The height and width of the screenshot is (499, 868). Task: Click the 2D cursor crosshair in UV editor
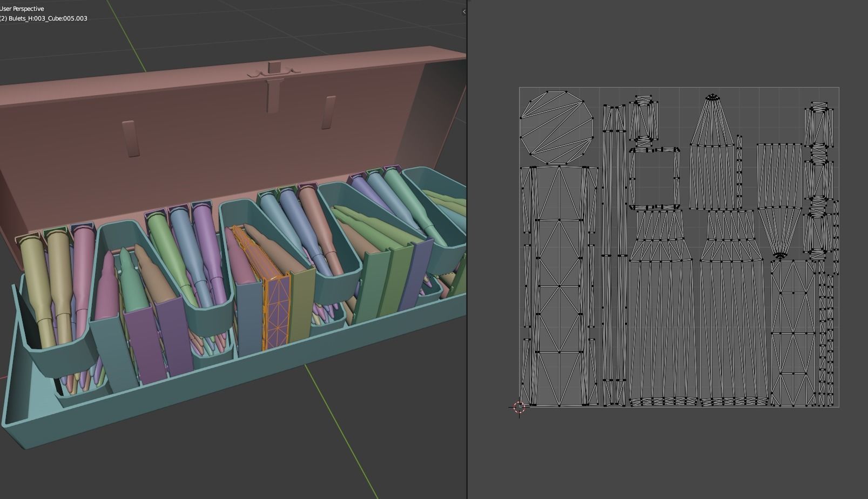(x=519, y=407)
